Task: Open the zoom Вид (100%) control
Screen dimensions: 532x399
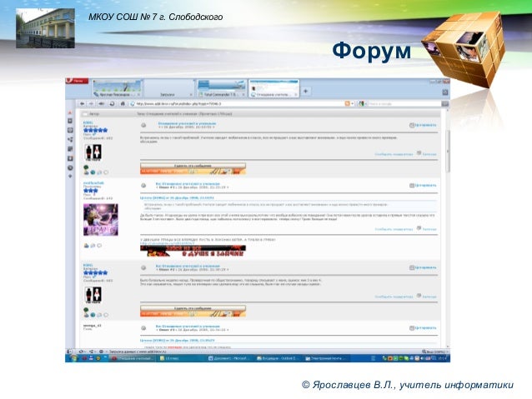Action: [x=434, y=352]
